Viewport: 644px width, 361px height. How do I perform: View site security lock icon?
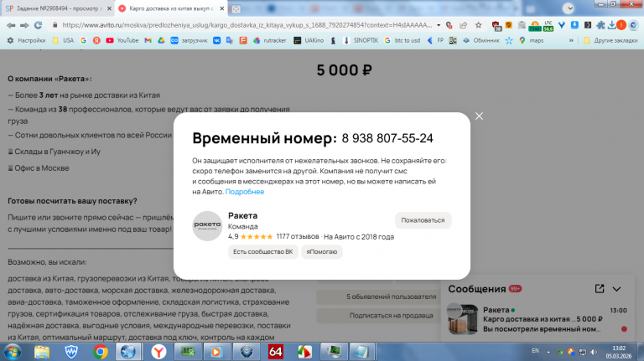(x=55, y=25)
